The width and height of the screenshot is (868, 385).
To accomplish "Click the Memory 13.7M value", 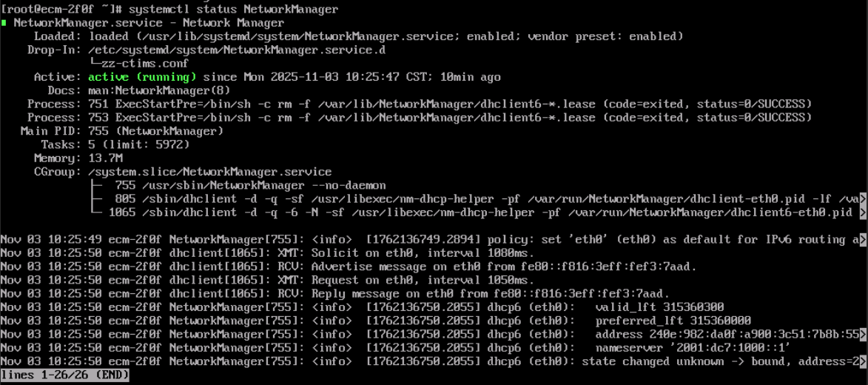I will pos(105,158).
